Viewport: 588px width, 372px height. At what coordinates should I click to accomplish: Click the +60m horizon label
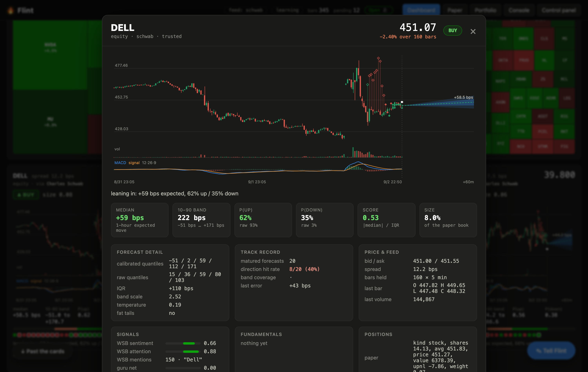point(468,182)
